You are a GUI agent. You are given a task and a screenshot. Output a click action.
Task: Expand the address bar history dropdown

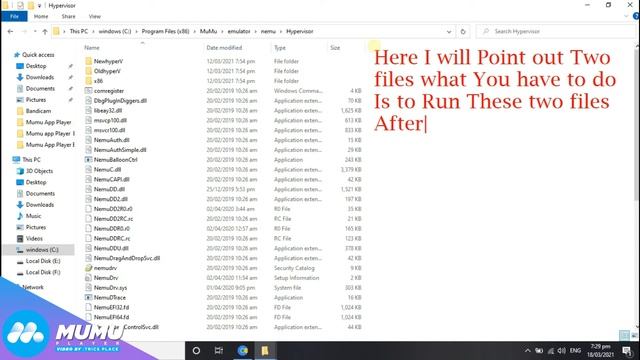[449, 31]
